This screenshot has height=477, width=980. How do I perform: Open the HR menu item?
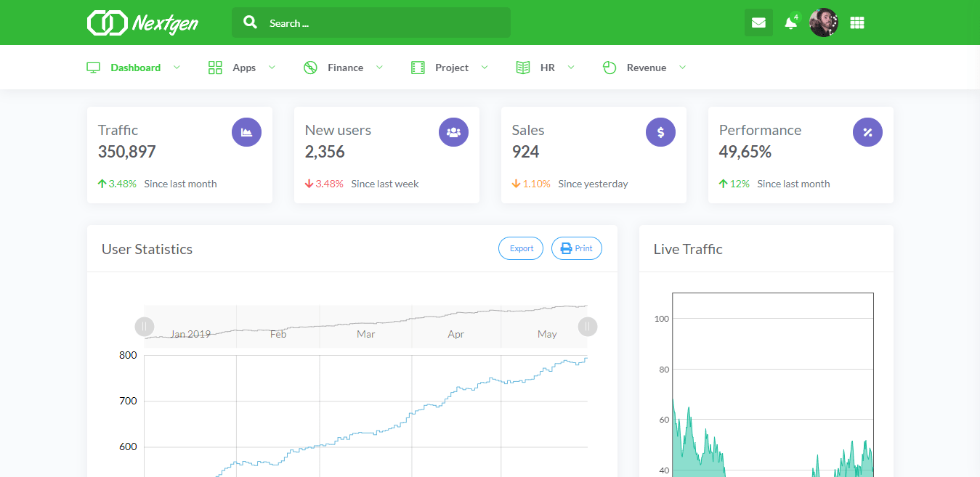(x=548, y=67)
